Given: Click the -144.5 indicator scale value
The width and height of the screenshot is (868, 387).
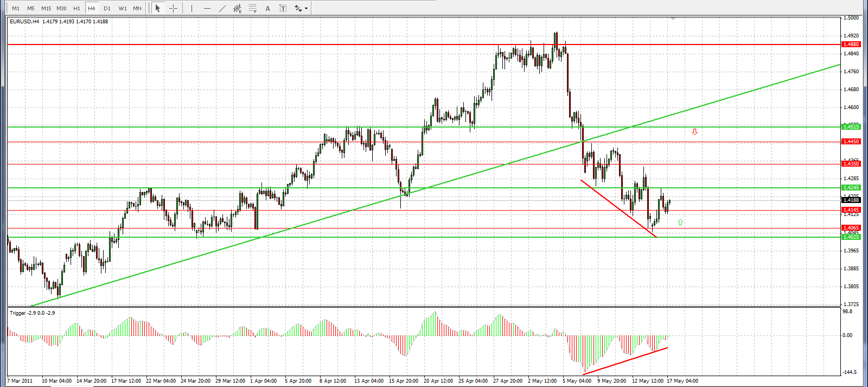Looking at the screenshot, I should click(851, 372).
